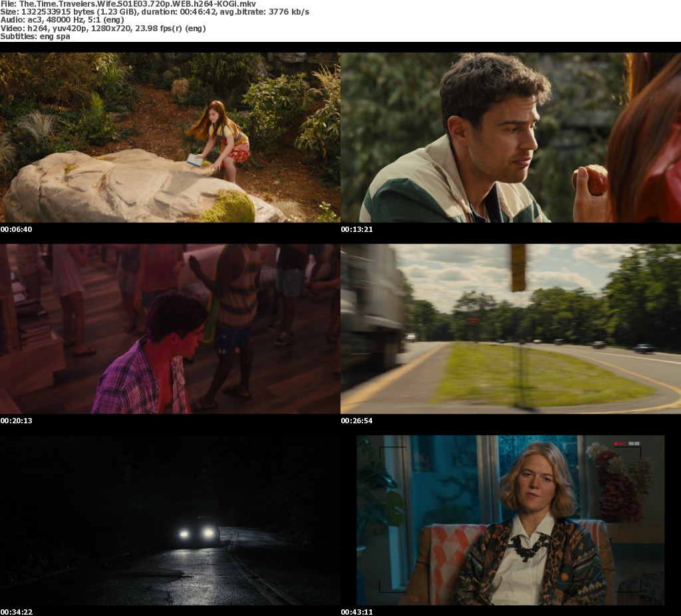Screen dimensions: 681x616
Task: Click the thumbnail of girl at rock
Action: pos(170,138)
